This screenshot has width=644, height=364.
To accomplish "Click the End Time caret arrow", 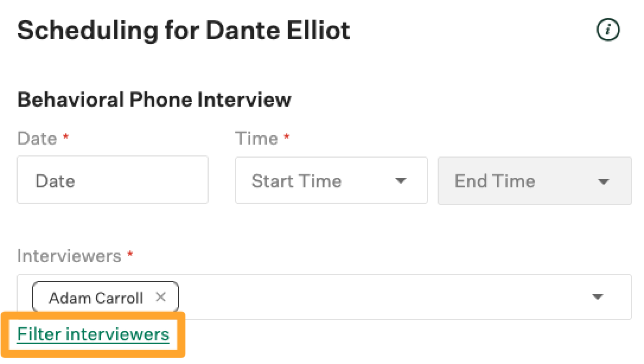I will tap(603, 181).
